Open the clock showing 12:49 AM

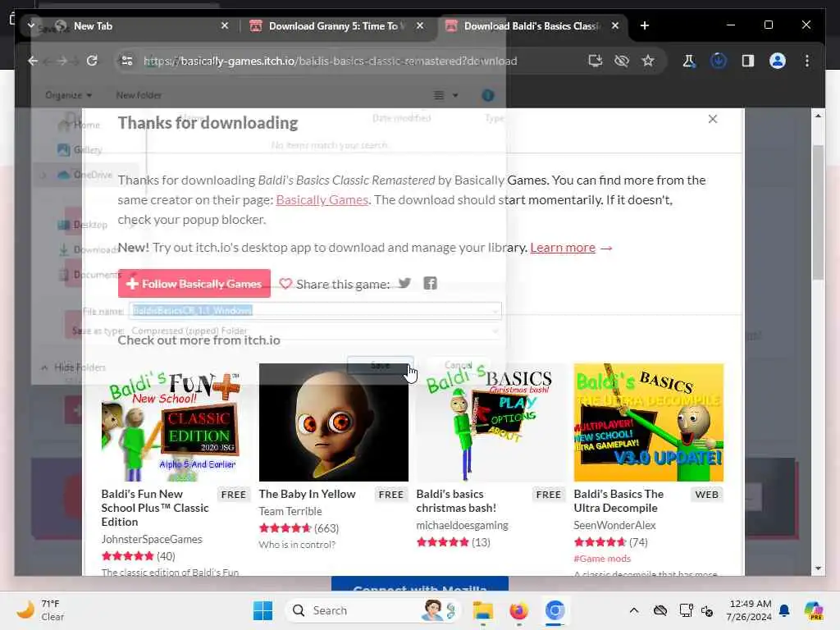(748, 610)
